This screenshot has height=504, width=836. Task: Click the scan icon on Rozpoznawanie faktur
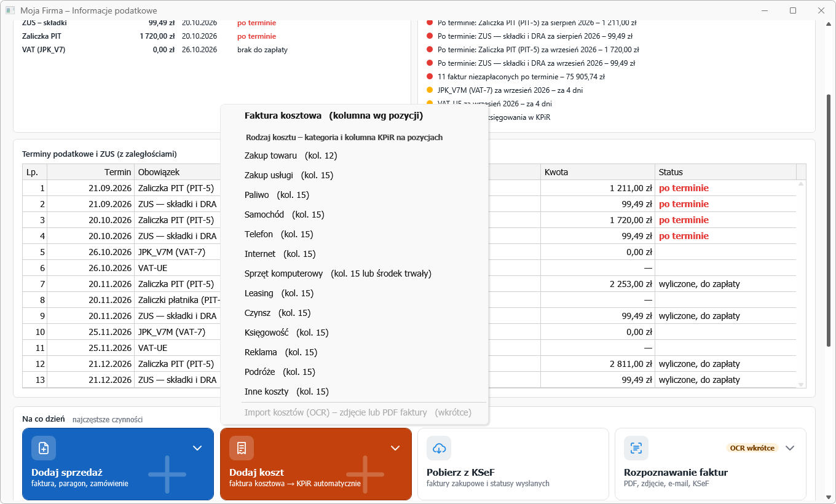[636, 448]
